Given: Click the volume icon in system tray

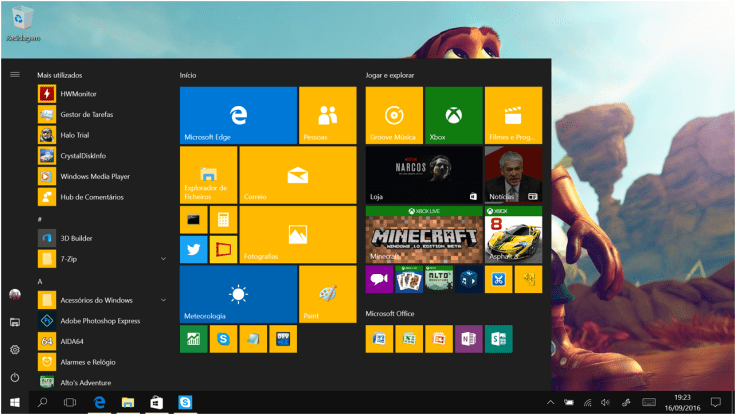Looking at the screenshot, I should point(607,402).
